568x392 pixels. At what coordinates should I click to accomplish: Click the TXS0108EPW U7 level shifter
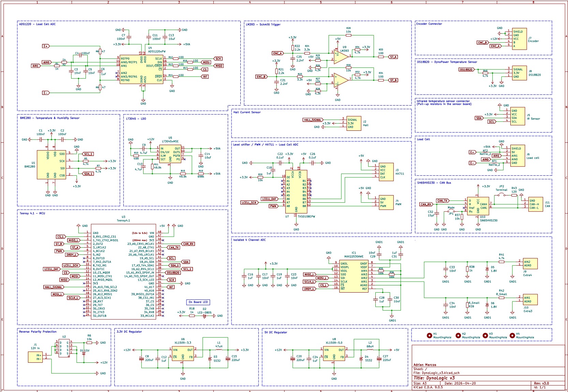296,191
